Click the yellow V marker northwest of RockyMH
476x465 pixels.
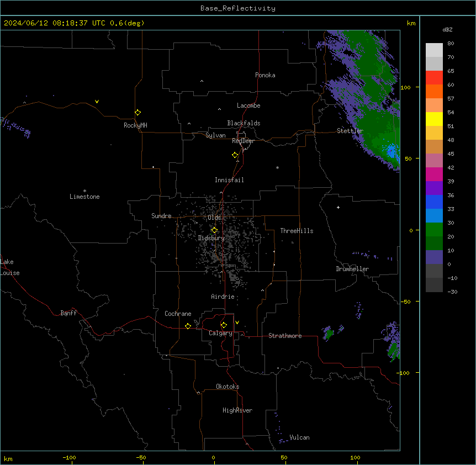coord(97,102)
